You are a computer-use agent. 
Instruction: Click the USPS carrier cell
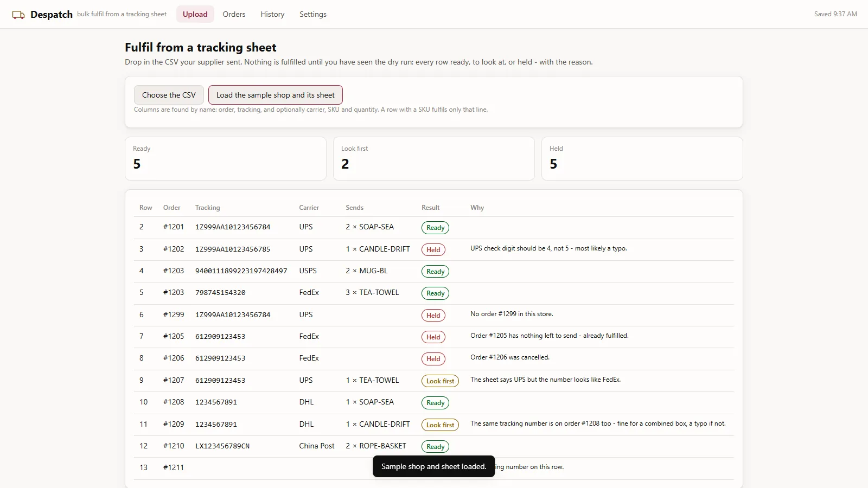[308, 271]
